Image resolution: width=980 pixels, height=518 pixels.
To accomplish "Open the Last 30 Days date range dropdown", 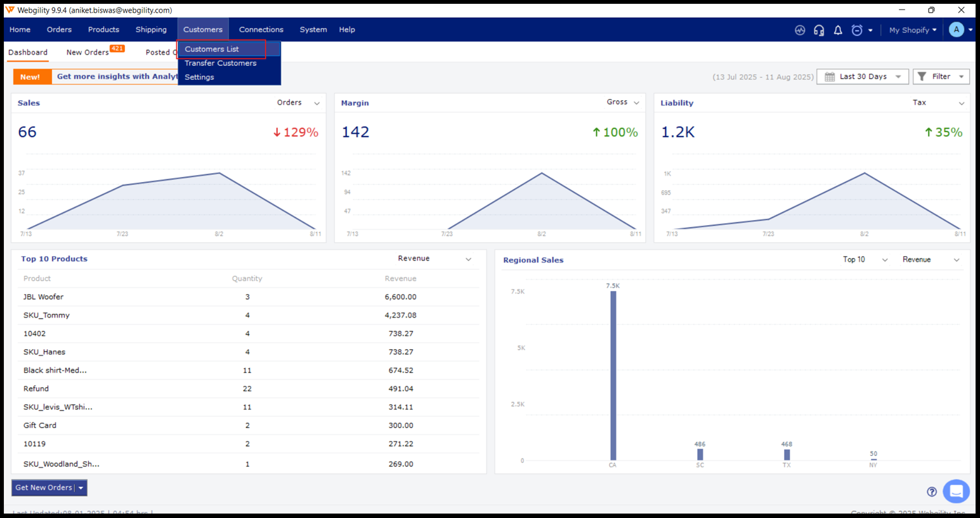I will (863, 77).
